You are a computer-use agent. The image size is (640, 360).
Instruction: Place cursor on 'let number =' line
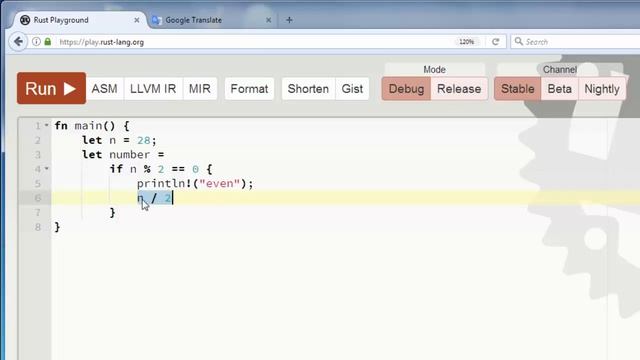(123, 155)
